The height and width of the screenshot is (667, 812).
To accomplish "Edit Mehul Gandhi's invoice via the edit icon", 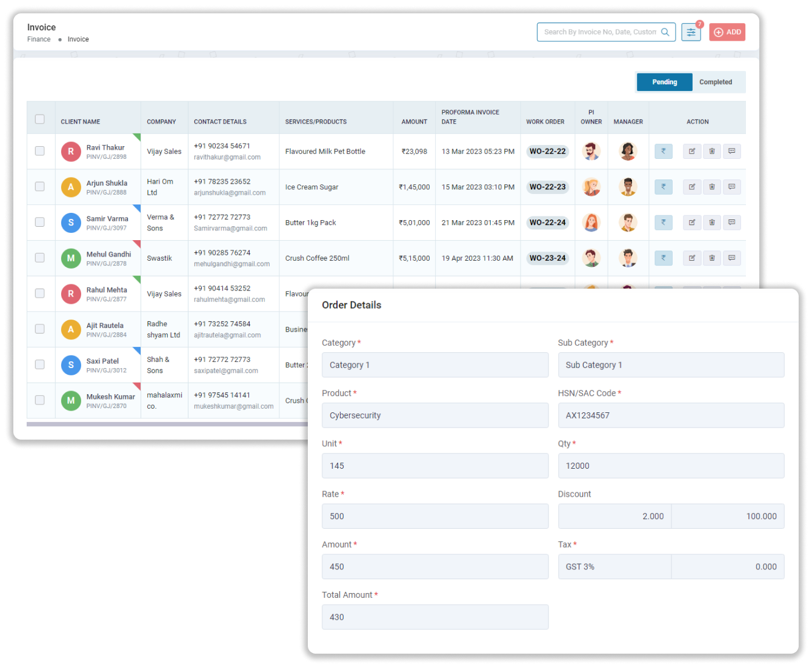I will coord(692,258).
